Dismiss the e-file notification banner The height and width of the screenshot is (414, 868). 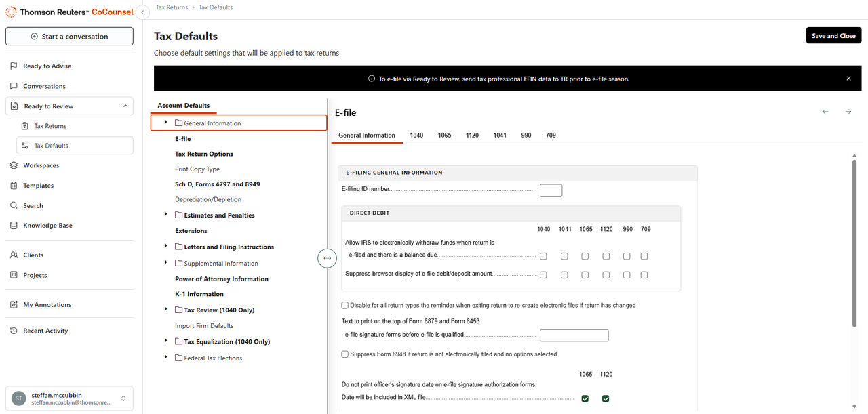click(848, 79)
